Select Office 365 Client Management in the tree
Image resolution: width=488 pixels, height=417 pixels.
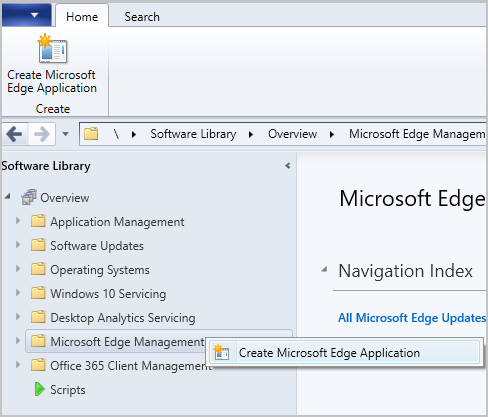pyautogui.click(x=131, y=366)
